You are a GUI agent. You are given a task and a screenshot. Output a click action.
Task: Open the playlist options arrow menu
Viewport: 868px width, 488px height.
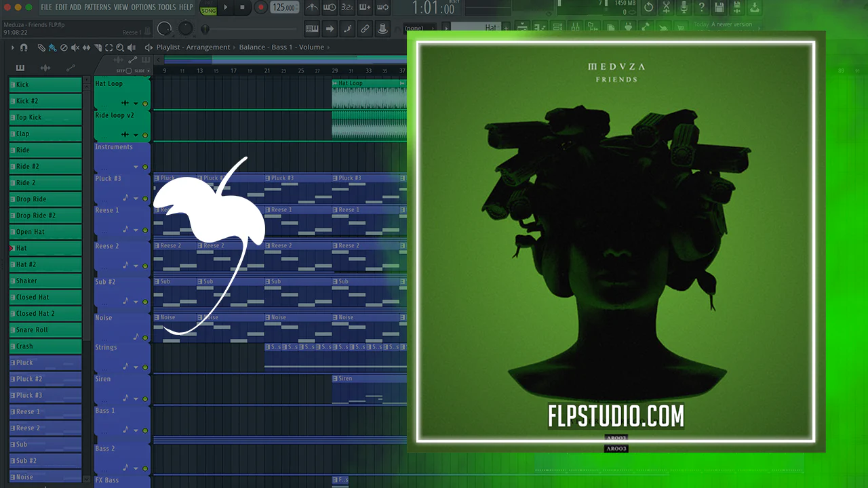pyautogui.click(x=12, y=47)
